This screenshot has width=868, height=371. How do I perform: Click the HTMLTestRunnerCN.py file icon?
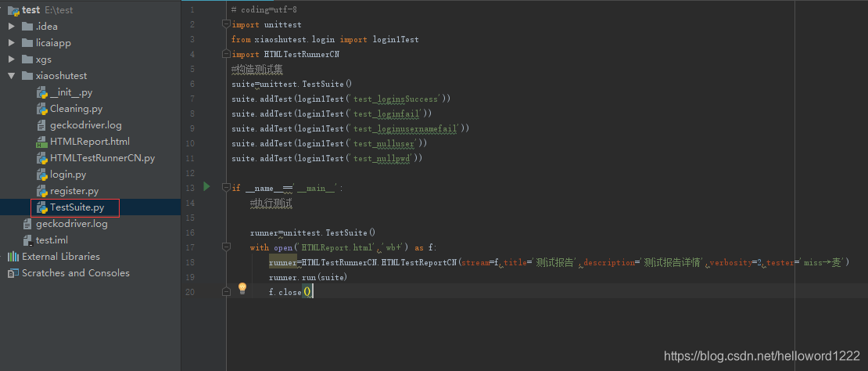pos(41,158)
